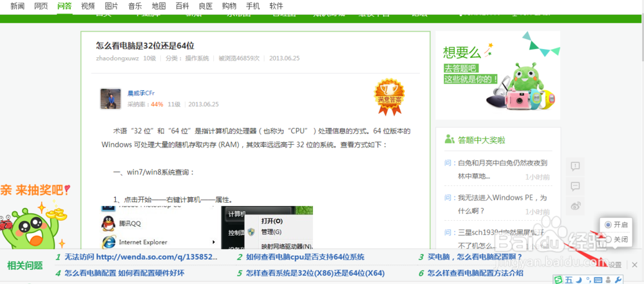Share via the Weibo icon
Screen dimensions: 644x284
click(575, 206)
